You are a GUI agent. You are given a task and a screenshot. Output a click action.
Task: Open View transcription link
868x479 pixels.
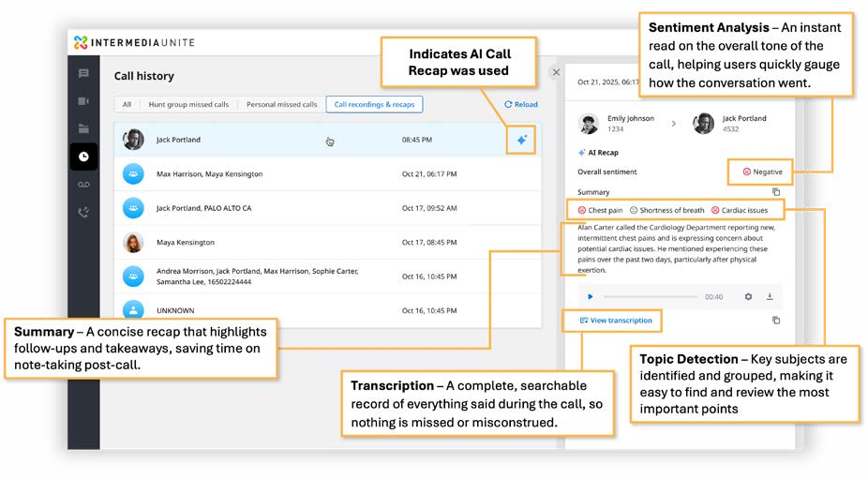coord(616,320)
